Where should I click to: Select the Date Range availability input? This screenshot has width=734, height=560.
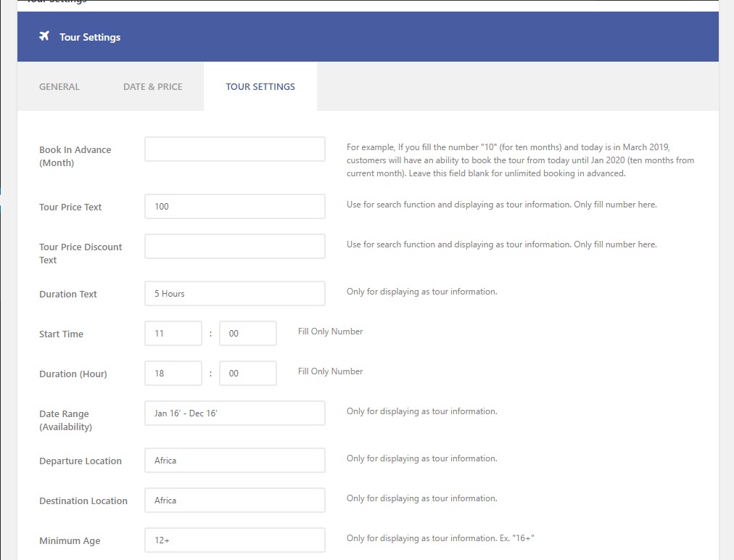click(x=235, y=413)
